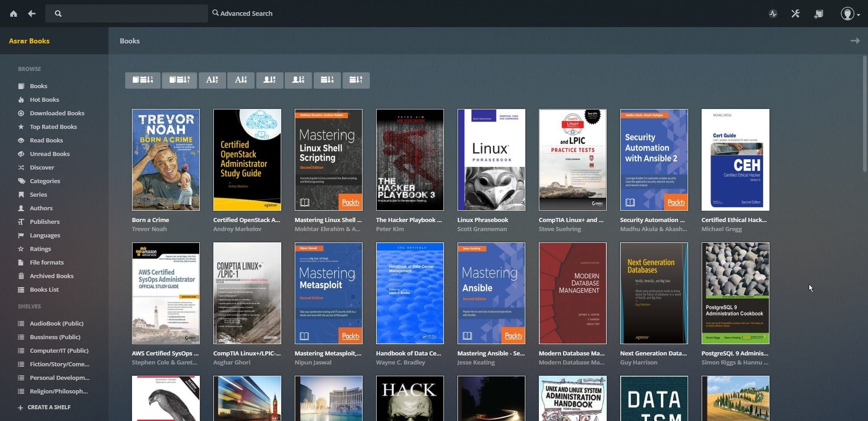868x421 pixels.
Task: Open Mastering Metasploit cover
Action: point(329,293)
